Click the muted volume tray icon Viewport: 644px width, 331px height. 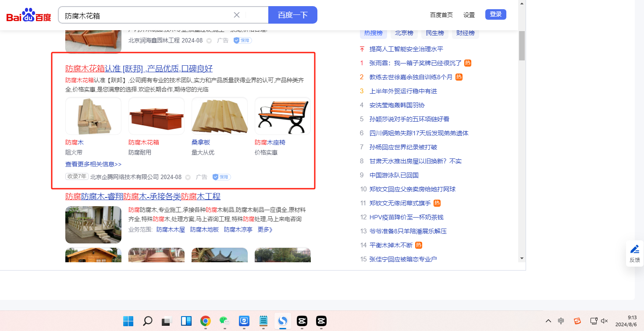605,321
